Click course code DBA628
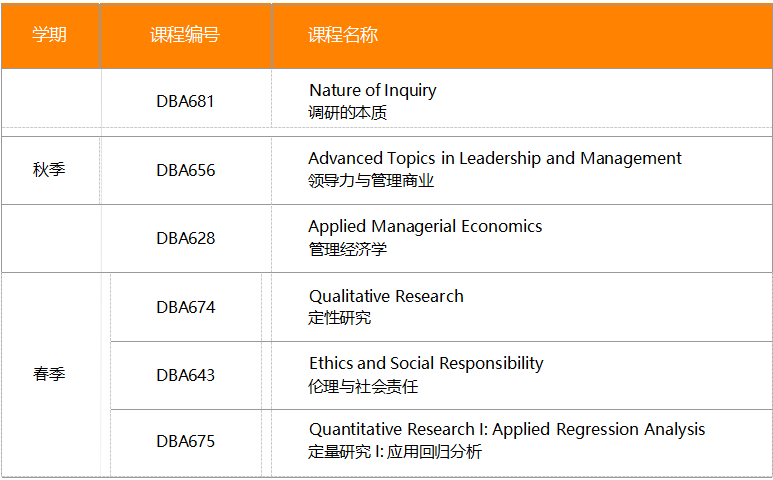 point(185,238)
